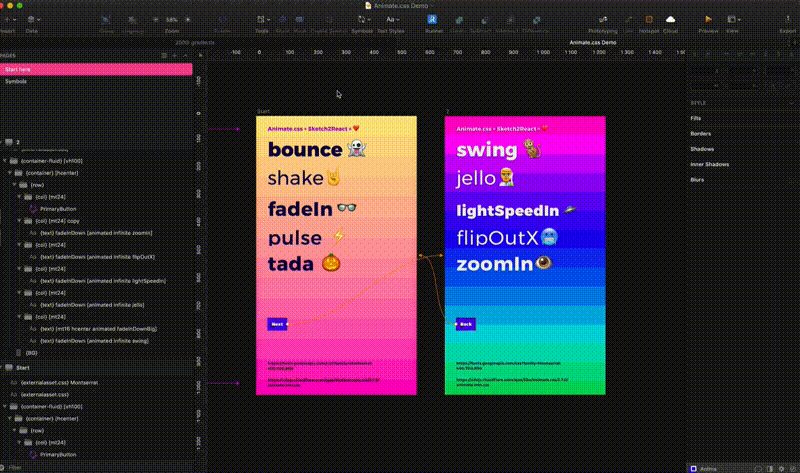Click the Scale toolbar icon
Viewport: 800px width, 473px height.
[282, 19]
